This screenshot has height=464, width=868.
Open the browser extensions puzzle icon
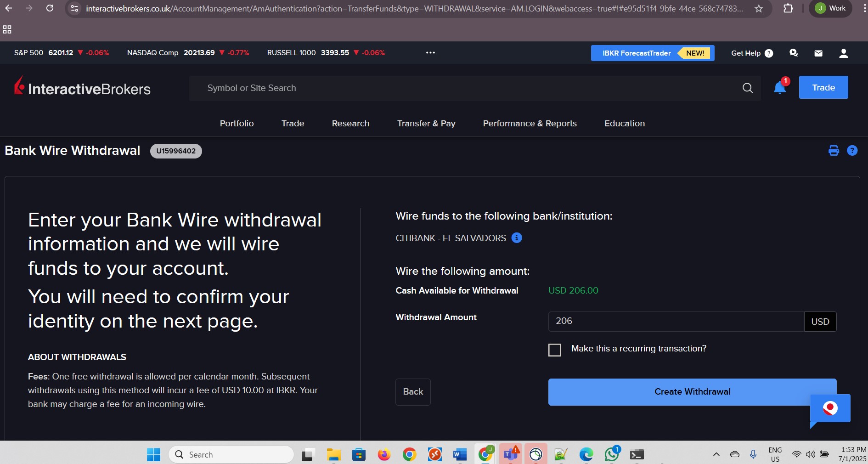(x=788, y=8)
